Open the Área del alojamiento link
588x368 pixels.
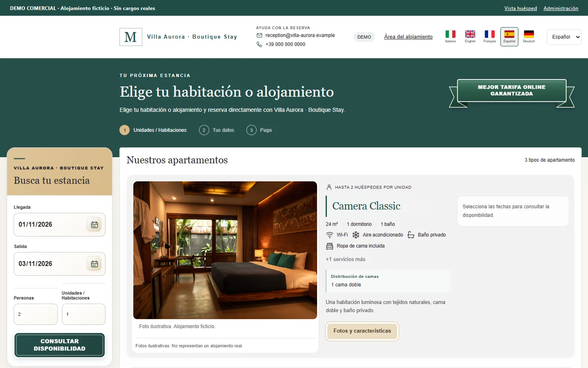408,37
